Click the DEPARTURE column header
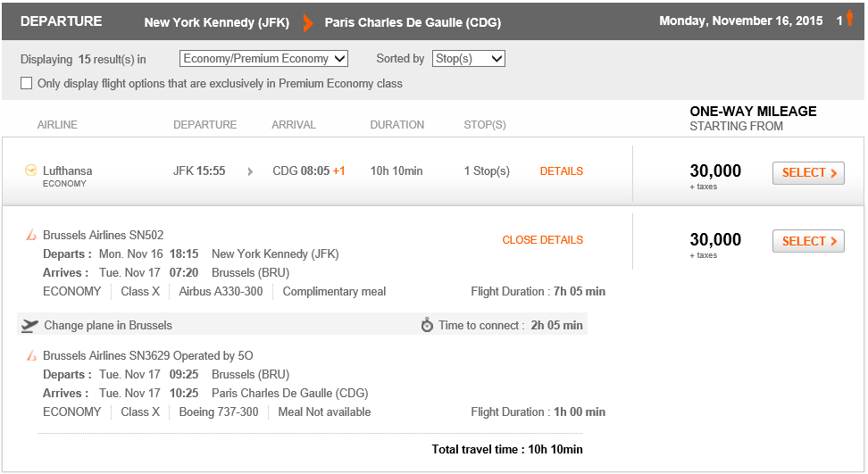Viewport: 868px width, 474px height. pos(204,125)
